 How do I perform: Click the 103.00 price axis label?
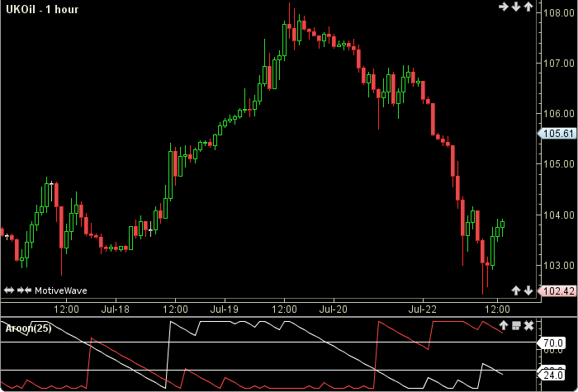(559, 265)
